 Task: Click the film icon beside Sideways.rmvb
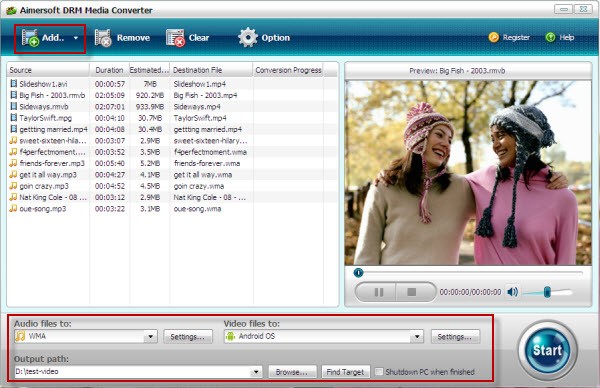pyautogui.click(x=13, y=106)
